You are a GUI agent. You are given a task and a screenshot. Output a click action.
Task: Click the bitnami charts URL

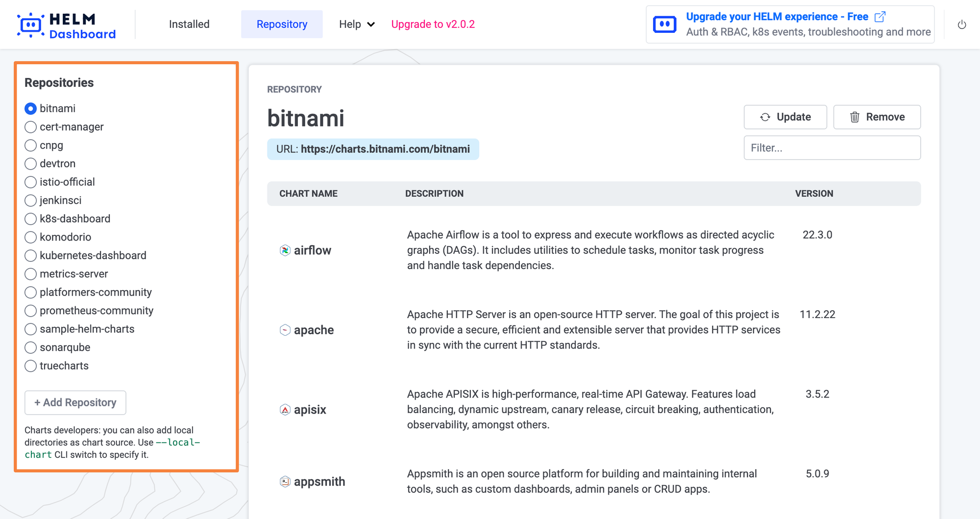[385, 149]
